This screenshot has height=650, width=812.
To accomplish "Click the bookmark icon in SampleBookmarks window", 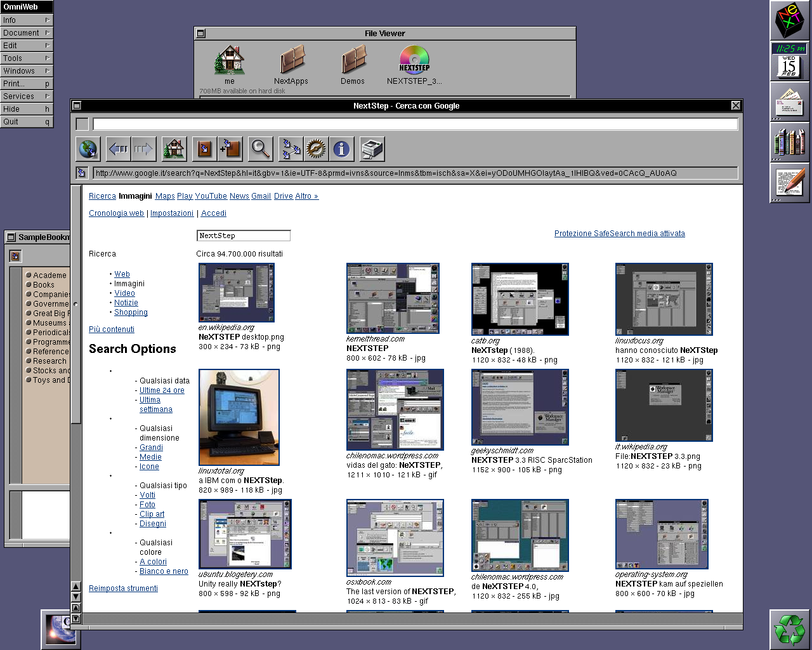I will 16,256.
